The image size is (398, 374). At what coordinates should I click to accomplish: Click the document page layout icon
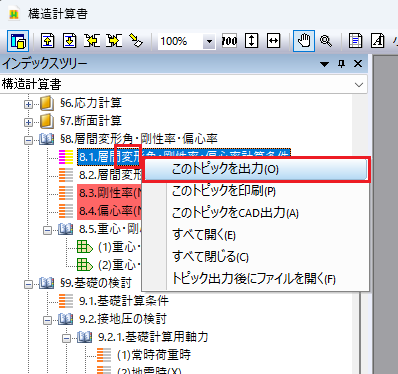pos(355,41)
